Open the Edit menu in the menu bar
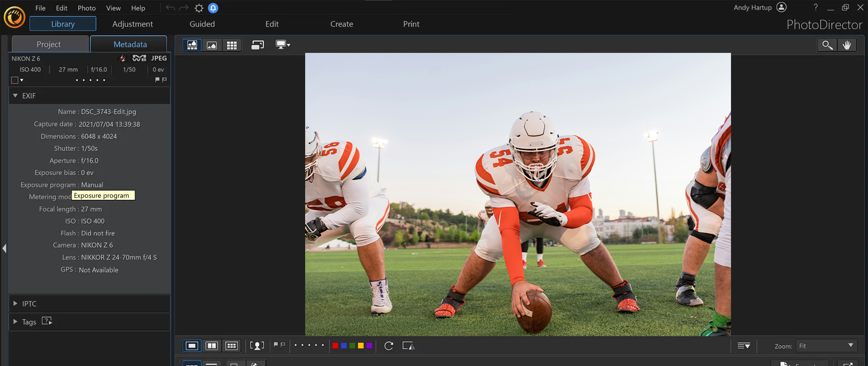Screen dimensions: 868x366 61,8
